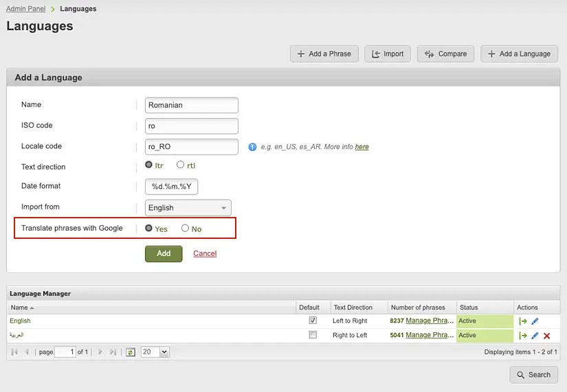Click edit pencil icon in Arabic row
Viewport: 567px width, 392px height.
tap(535, 336)
